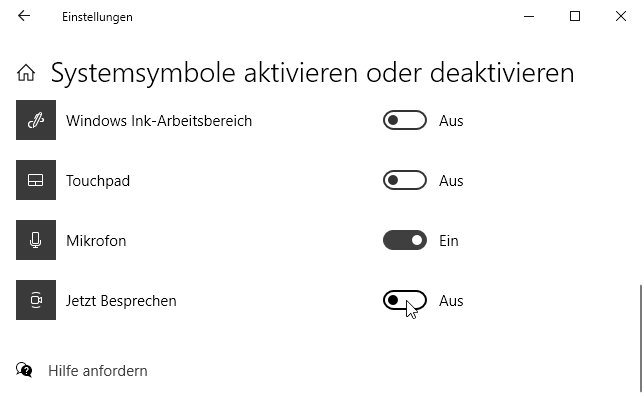Switch on Jetzt Besprechen toggle
Viewport: 644px width, 408px height.
pyautogui.click(x=405, y=300)
